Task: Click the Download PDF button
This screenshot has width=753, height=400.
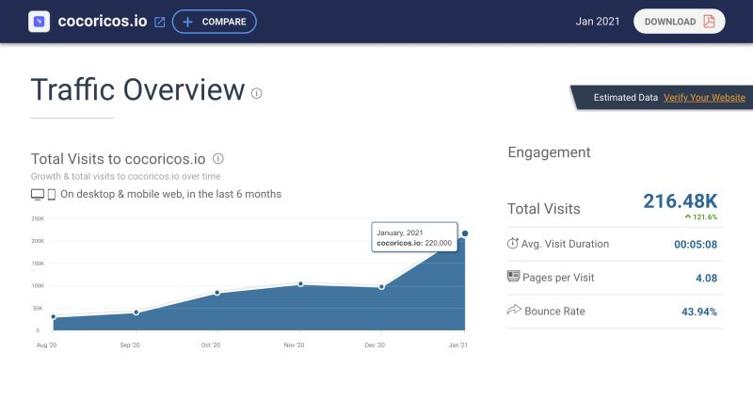Action: pyautogui.click(x=679, y=21)
